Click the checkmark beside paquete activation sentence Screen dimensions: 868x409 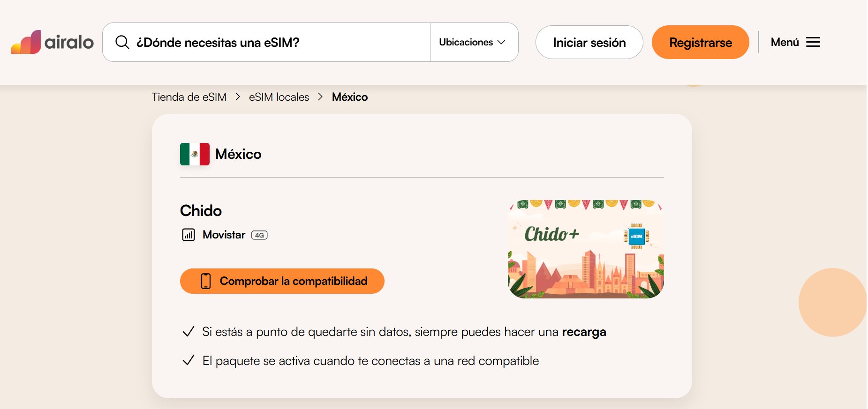pos(188,360)
